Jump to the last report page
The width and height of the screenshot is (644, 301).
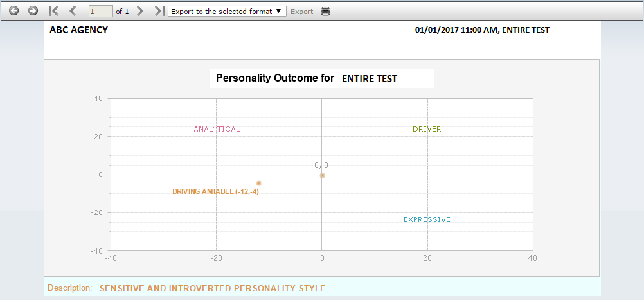coord(159,11)
